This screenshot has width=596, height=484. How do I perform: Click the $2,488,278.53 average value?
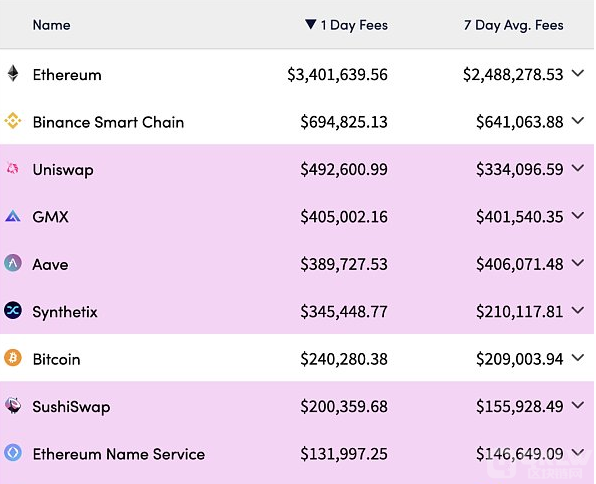click(513, 75)
